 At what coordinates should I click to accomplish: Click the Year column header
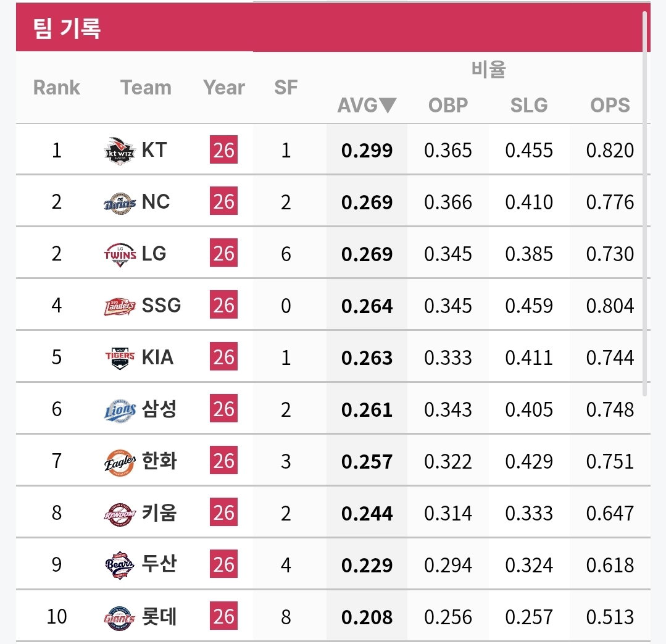coord(224,88)
